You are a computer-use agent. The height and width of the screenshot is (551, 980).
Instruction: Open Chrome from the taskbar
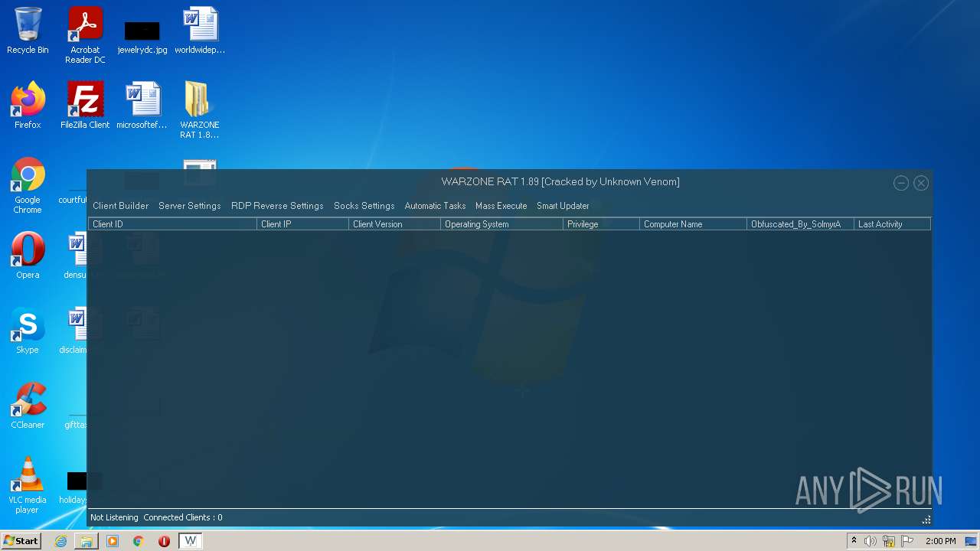point(139,541)
